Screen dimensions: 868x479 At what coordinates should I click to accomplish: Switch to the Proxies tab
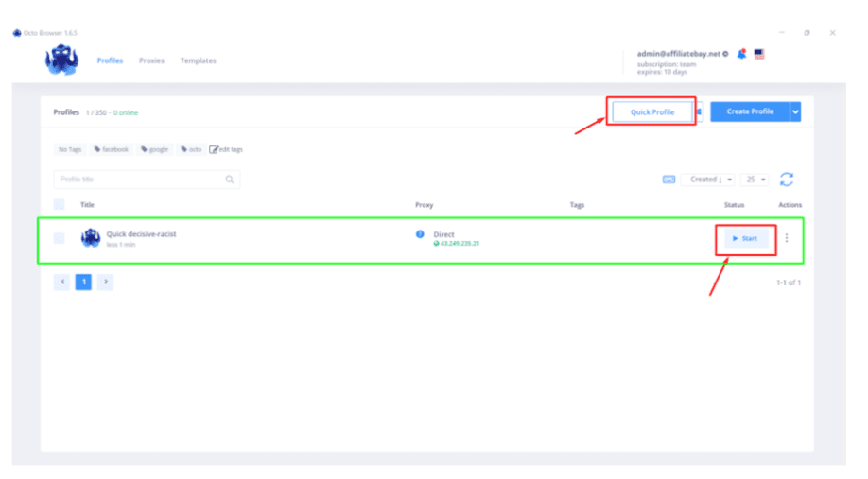(x=151, y=60)
